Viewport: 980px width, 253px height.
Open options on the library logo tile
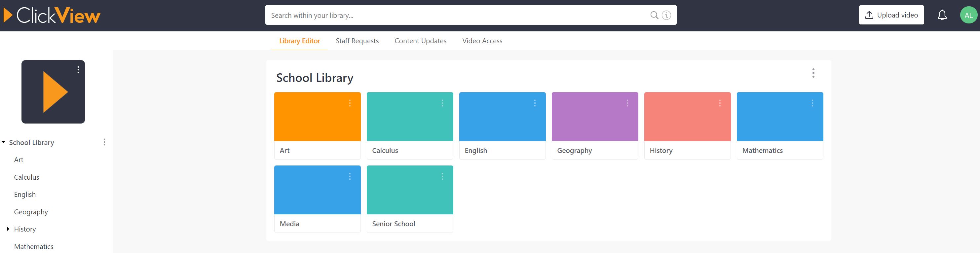(78, 70)
